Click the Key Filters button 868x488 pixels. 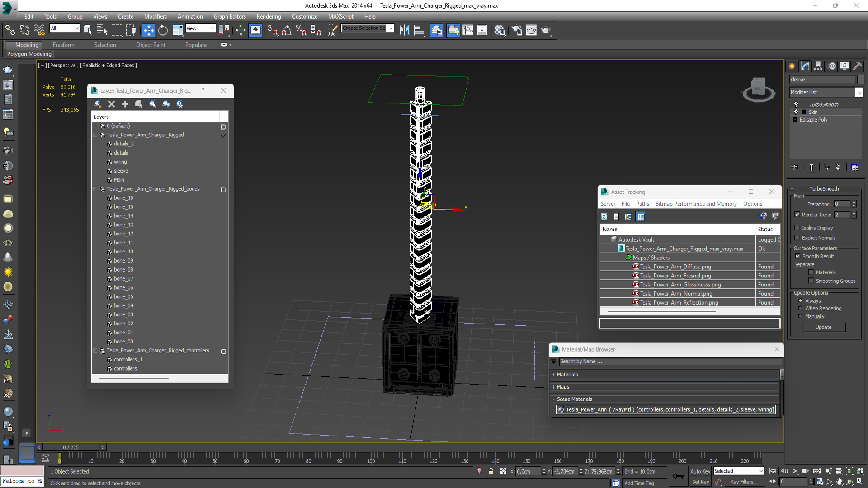click(x=744, y=482)
